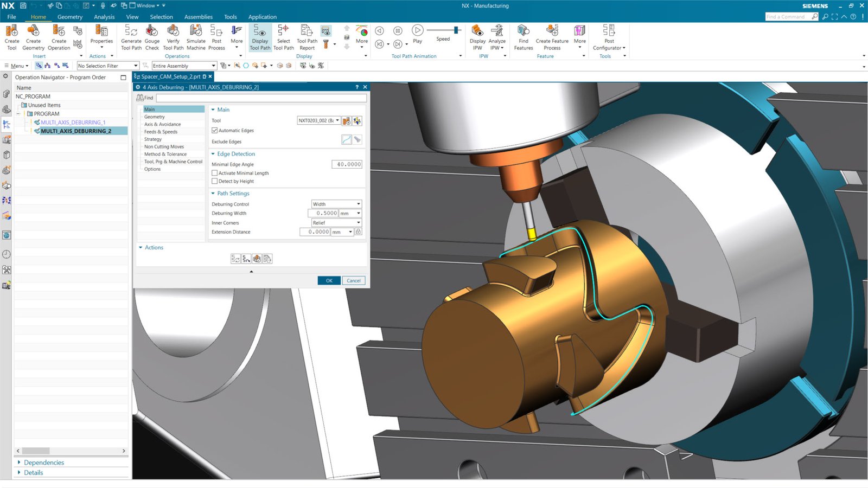Click Cancel to dismiss the dialog

[353, 280]
